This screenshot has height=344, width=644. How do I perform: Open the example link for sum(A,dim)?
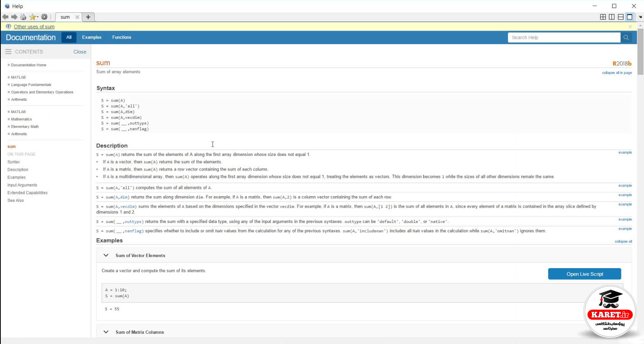[625, 195]
